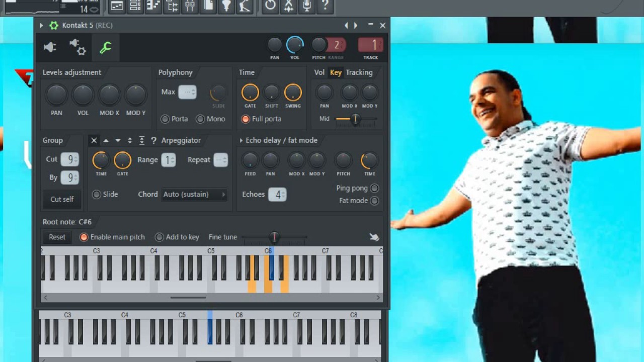Screen dimensions: 644x362
Task: Enable arpeggiator Slide option
Action: (x=105, y=195)
